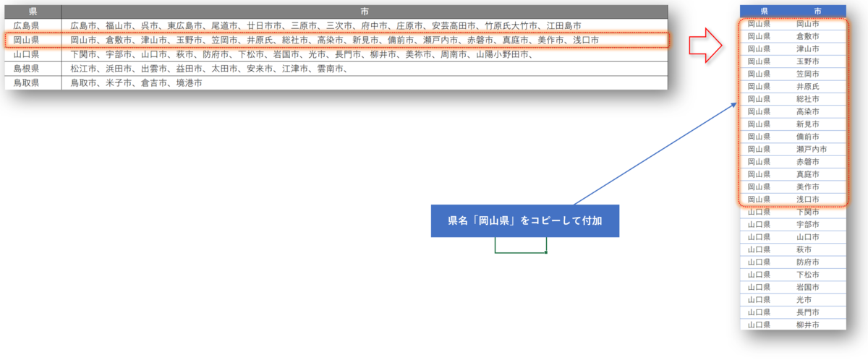The width and height of the screenshot is (868, 360).
Task: Click 笠岡市 in the right table
Action: pyautogui.click(x=807, y=74)
